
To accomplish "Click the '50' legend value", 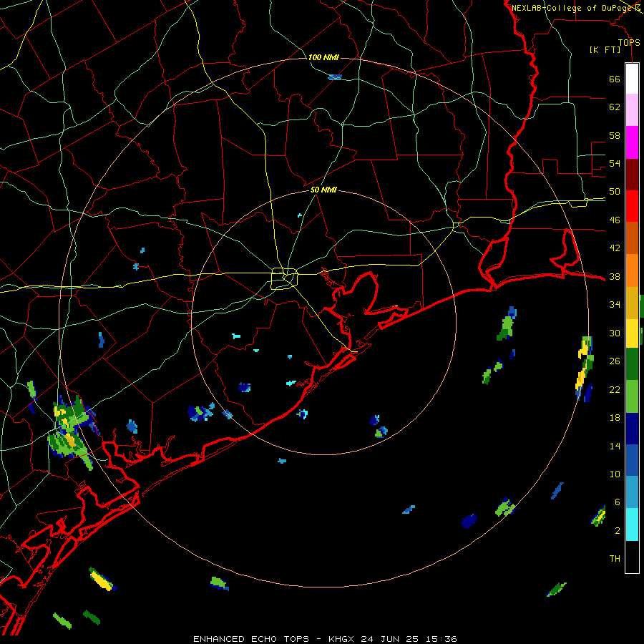I will [x=615, y=192].
